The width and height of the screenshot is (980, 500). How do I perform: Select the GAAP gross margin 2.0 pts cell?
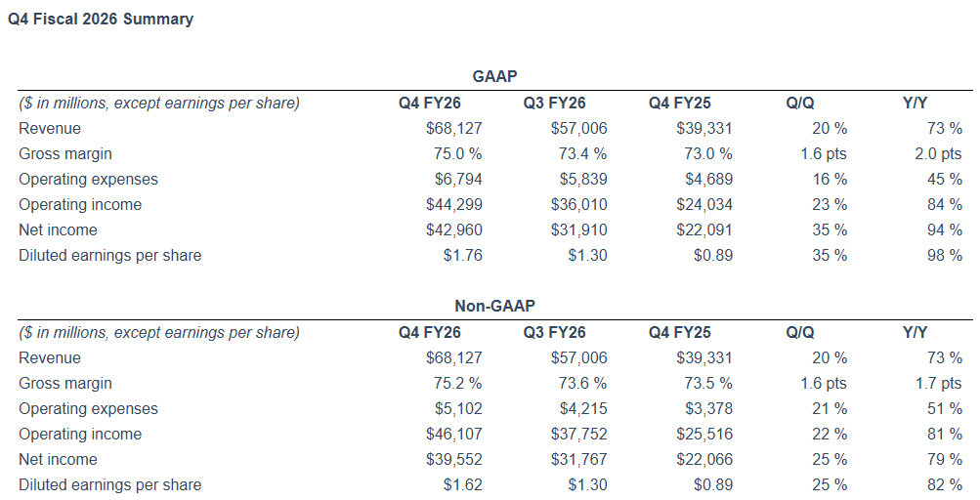937,154
